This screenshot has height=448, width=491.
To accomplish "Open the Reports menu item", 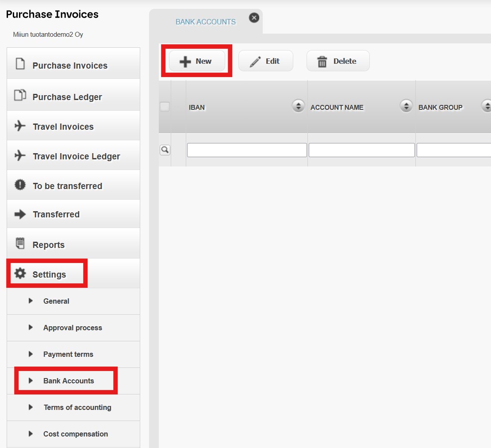I will [73, 243].
